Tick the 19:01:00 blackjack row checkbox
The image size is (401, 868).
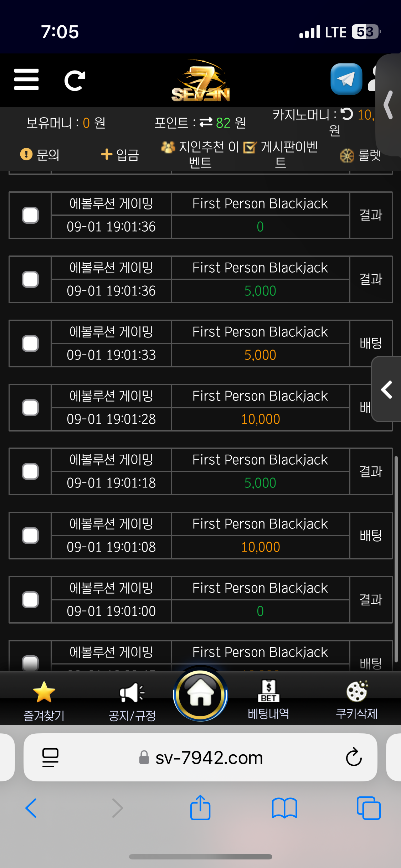[30, 600]
